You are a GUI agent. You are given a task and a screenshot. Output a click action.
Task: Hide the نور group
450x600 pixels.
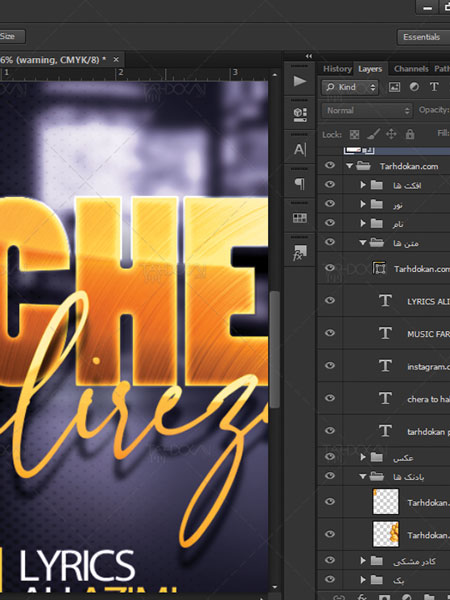330,204
